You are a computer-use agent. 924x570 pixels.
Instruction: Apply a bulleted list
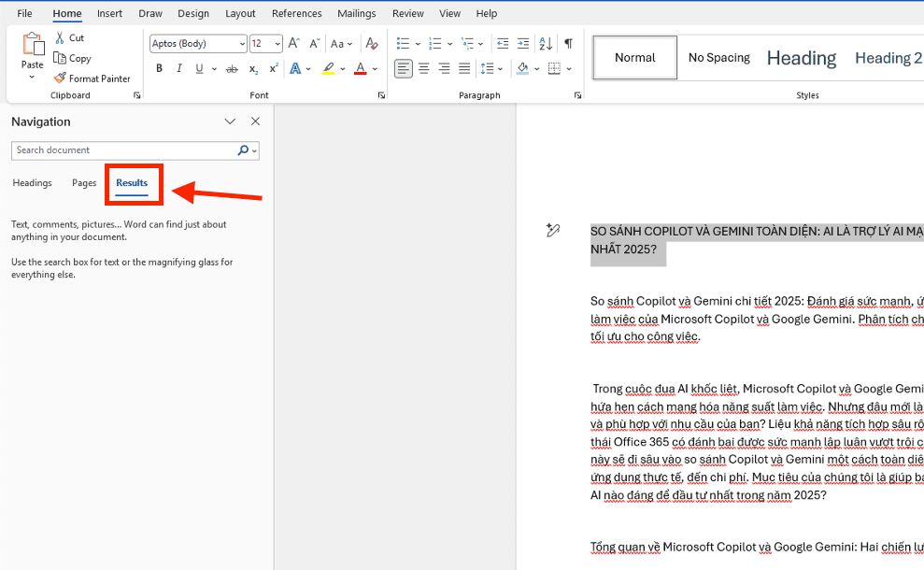[x=403, y=44]
